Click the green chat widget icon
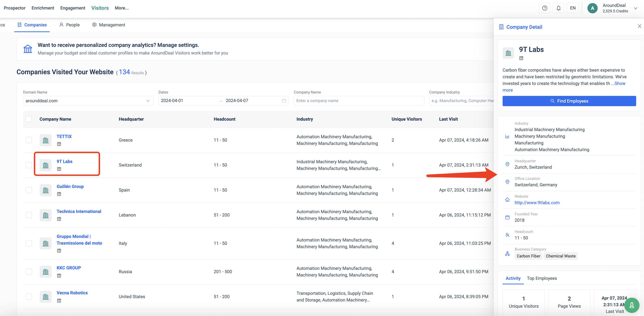644x316 pixels. tap(631, 305)
